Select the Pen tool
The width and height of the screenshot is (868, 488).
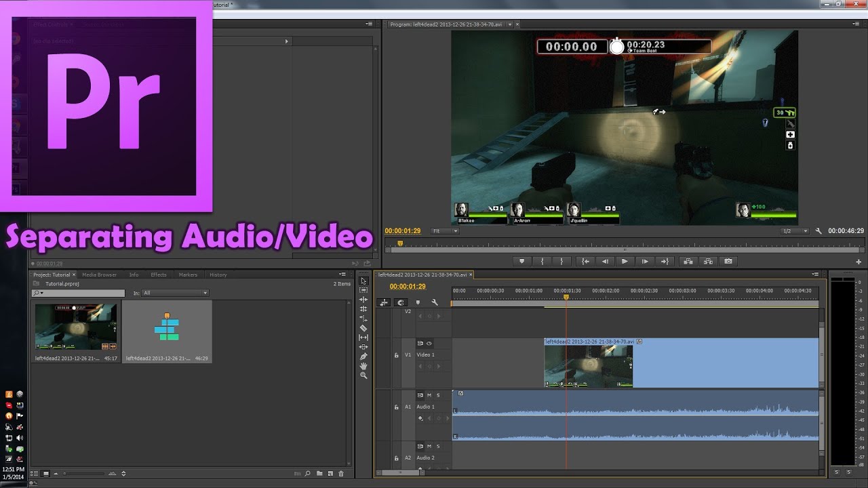(363, 357)
